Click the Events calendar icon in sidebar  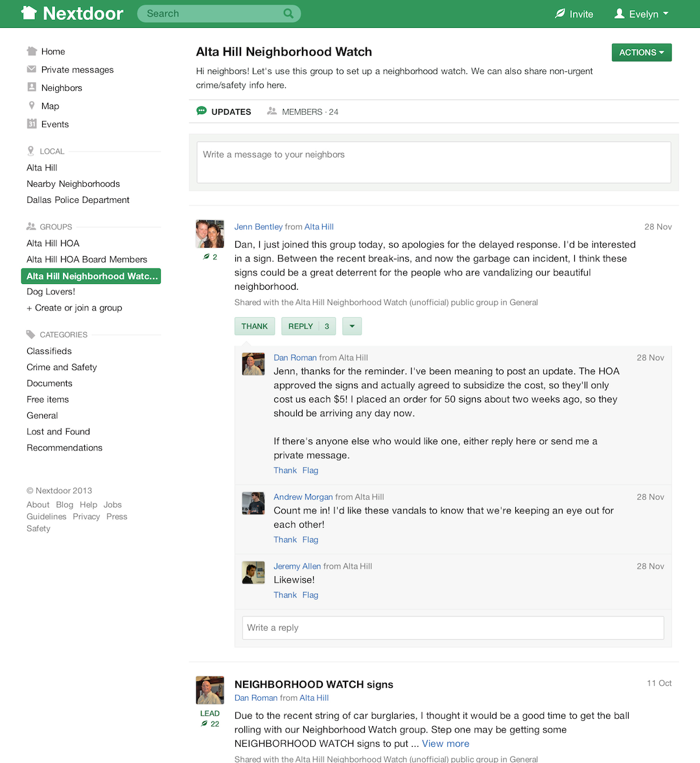point(32,124)
